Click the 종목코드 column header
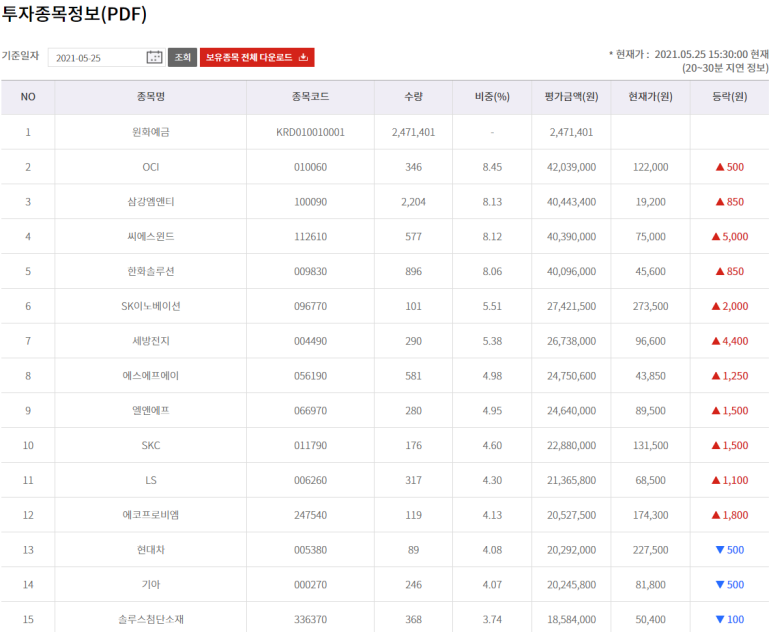 coord(311,97)
